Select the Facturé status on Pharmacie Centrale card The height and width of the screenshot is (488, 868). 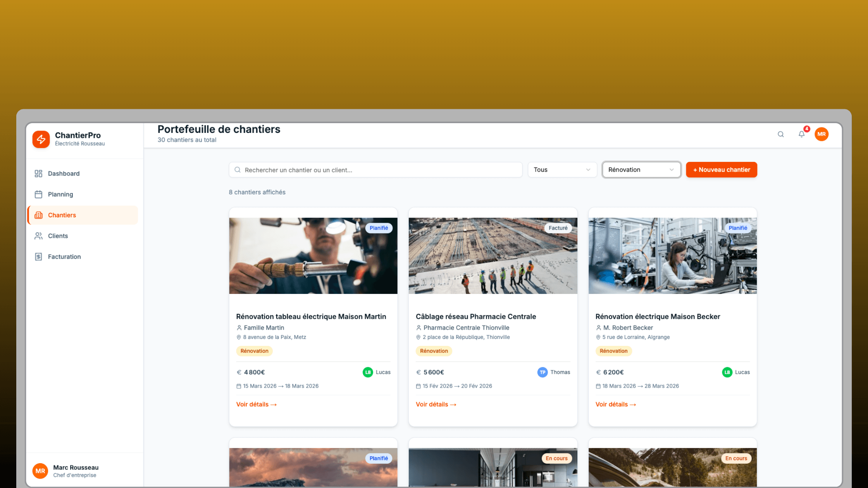tap(558, 228)
